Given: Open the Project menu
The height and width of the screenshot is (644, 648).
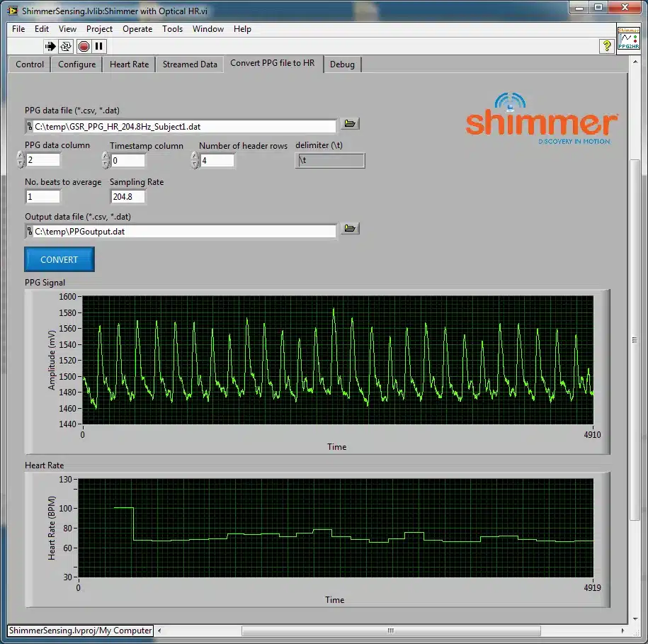Looking at the screenshot, I should [x=99, y=29].
